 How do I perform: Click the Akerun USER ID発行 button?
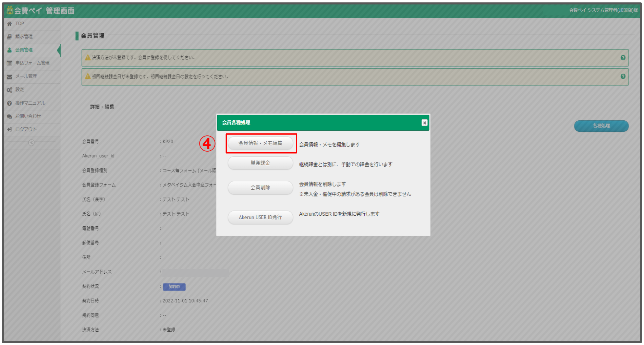click(x=260, y=217)
